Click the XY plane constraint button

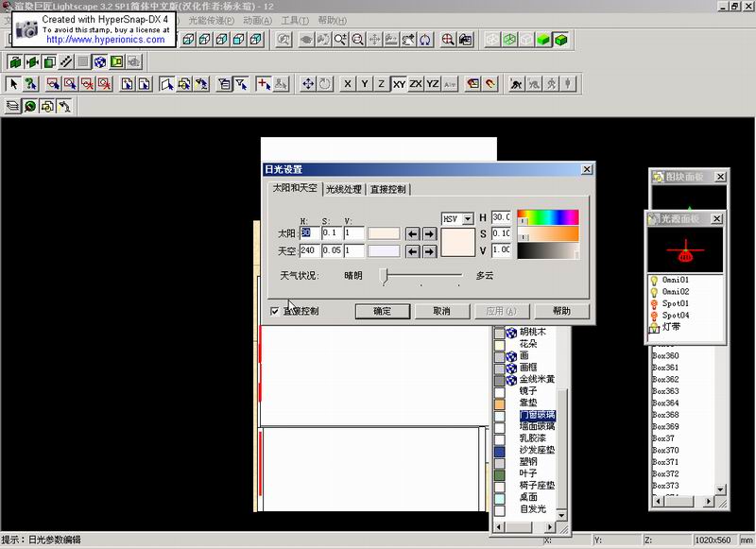click(399, 84)
